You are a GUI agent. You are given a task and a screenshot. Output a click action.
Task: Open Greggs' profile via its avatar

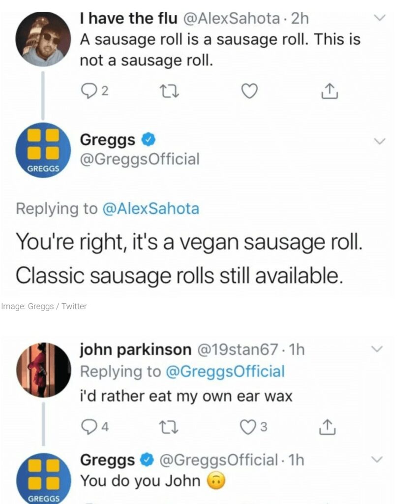coord(42,151)
